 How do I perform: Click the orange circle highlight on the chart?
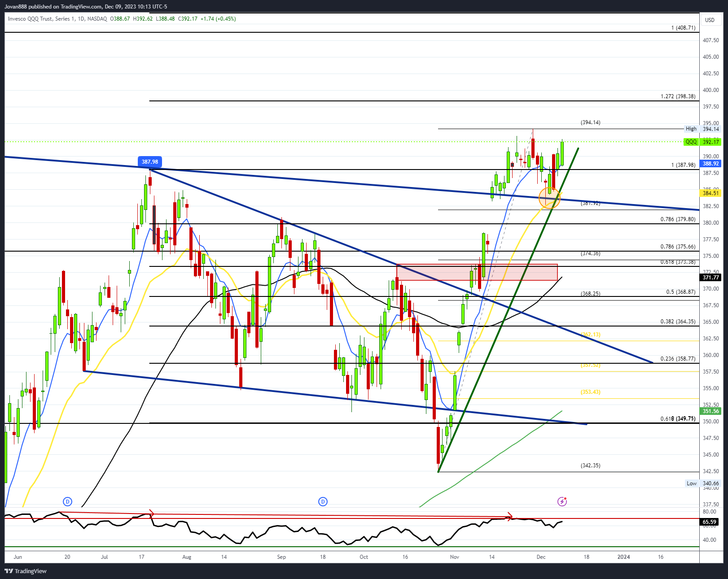click(x=549, y=198)
